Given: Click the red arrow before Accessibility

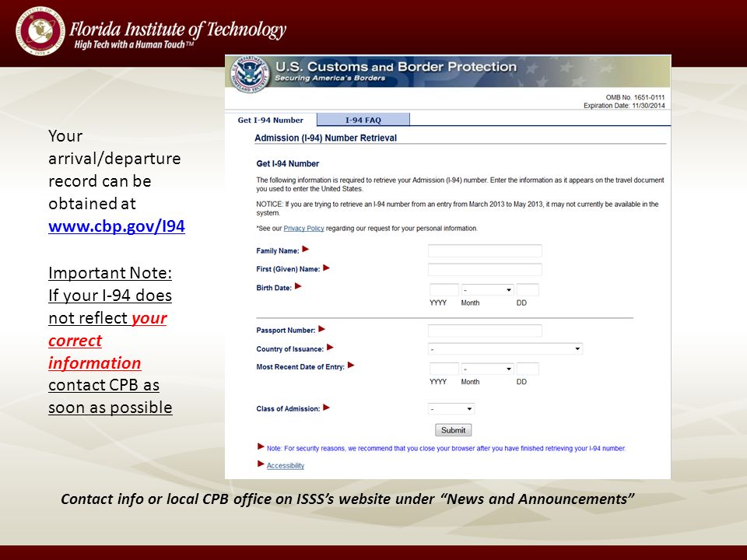Looking at the screenshot, I should tap(261, 464).
